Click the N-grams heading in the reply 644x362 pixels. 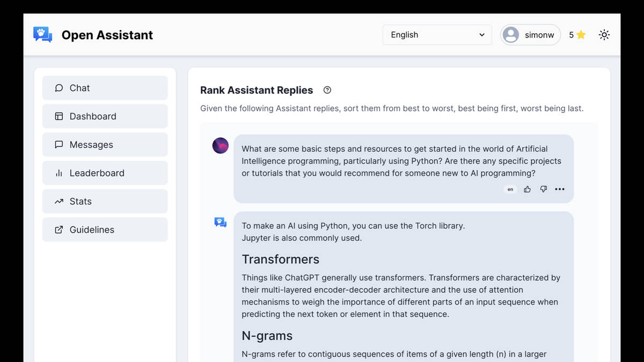267,336
